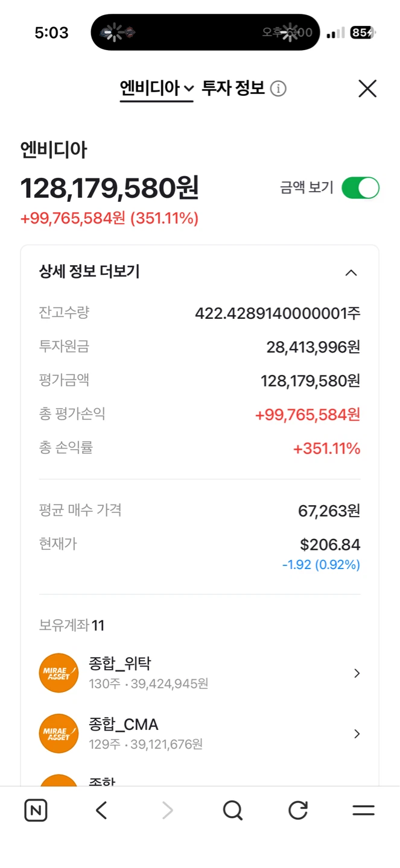
Task: Tap the Naver home N icon
Action: click(x=36, y=810)
